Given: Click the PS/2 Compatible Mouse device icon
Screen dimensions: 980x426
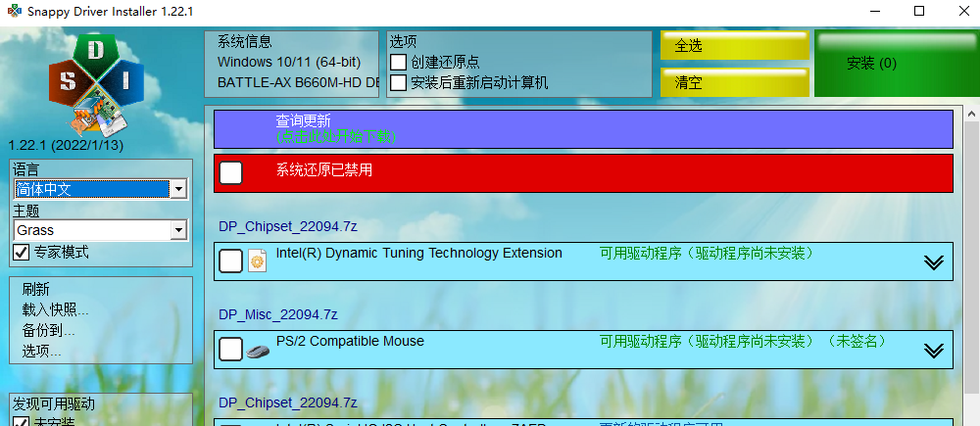Looking at the screenshot, I should [258, 350].
